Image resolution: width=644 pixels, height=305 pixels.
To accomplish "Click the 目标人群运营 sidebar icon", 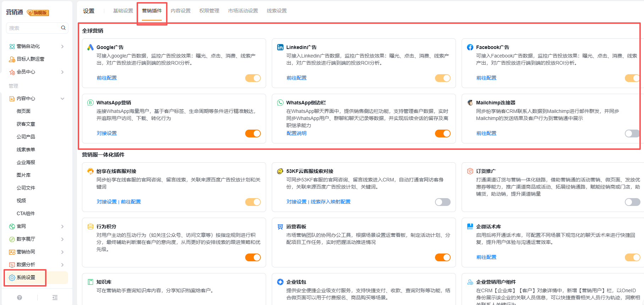I will pyautogui.click(x=12, y=59).
